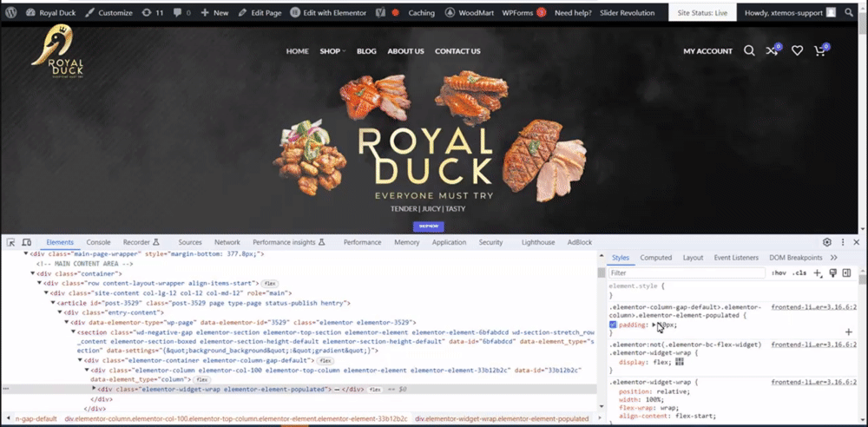Open the Application tab
The height and width of the screenshot is (427, 868).
click(449, 242)
